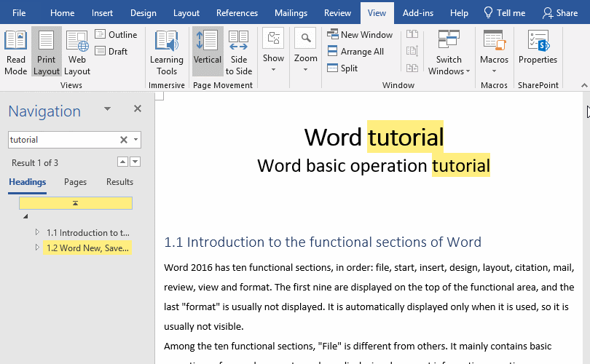Click the subtitle Word basic operation tutorial
Viewport: 590px width, 364px height.
374,165
